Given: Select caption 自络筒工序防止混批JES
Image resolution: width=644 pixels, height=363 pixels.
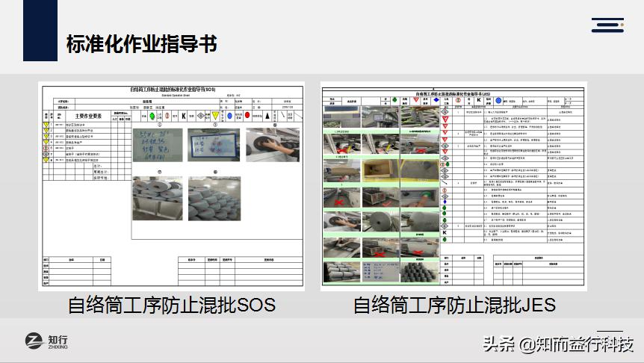Looking at the screenshot, I should 454,305.
